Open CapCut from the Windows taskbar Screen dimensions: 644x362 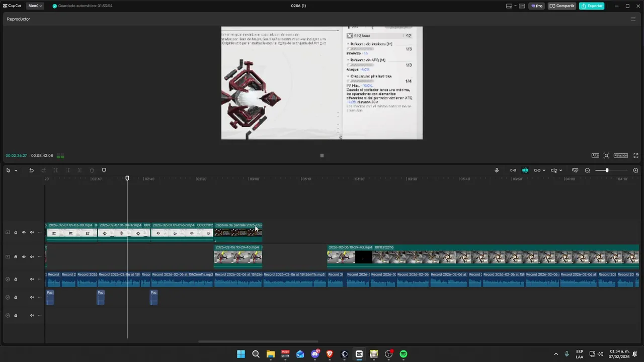coord(359,354)
